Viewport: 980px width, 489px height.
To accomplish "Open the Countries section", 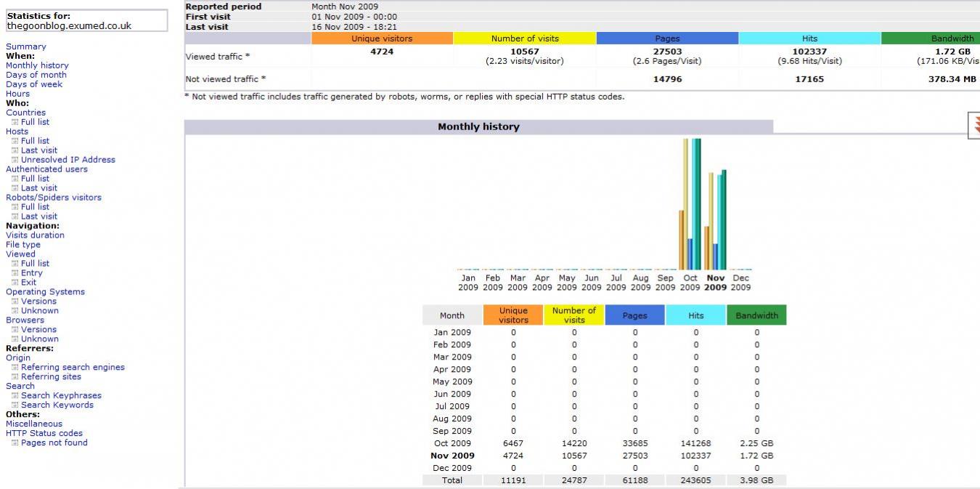I will [x=25, y=113].
